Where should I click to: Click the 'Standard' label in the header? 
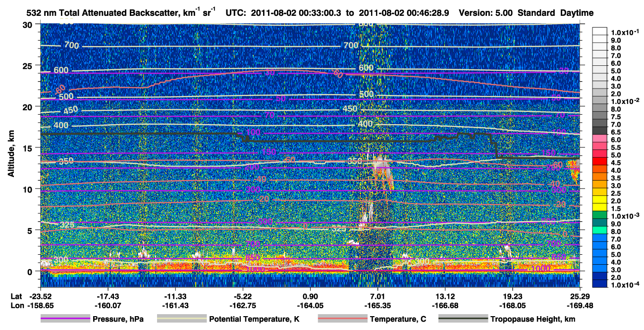click(x=537, y=13)
